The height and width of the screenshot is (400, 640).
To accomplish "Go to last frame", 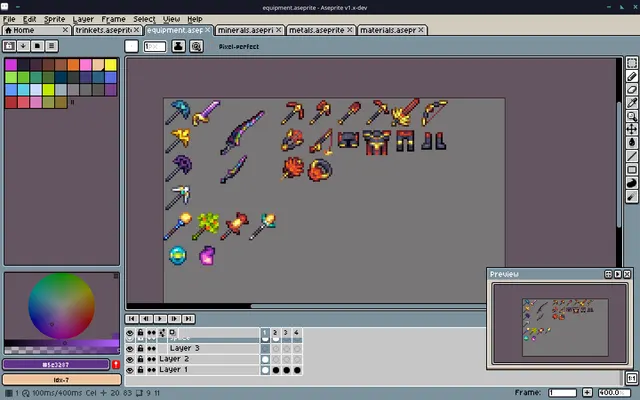I will [188, 319].
